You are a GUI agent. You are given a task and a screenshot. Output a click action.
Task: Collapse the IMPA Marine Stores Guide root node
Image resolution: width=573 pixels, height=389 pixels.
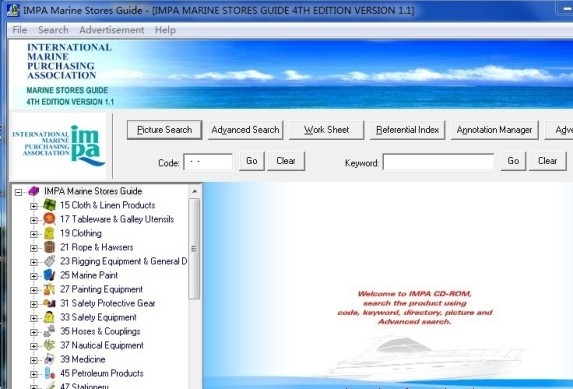click(18, 192)
